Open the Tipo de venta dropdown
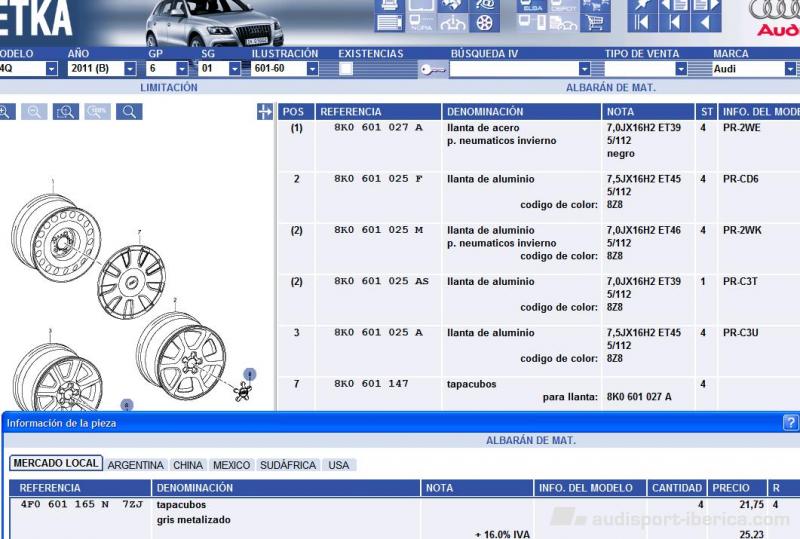Viewport: 800px width, 539px height. coord(681,68)
